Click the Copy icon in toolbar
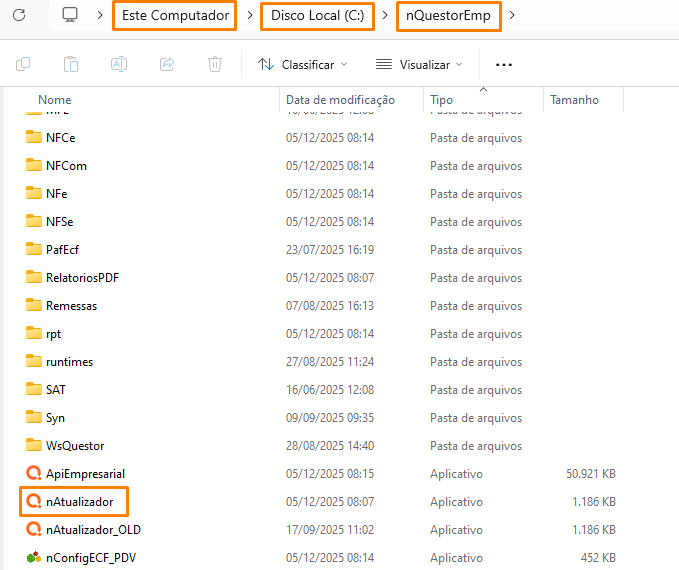This screenshot has width=679, height=570. pyautogui.click(x=23, y=64)
